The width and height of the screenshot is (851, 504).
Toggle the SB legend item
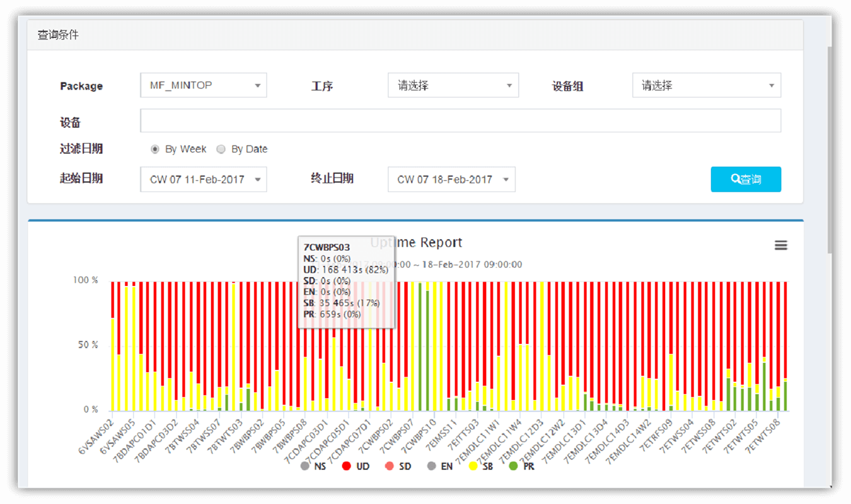(x=482, y=467)
